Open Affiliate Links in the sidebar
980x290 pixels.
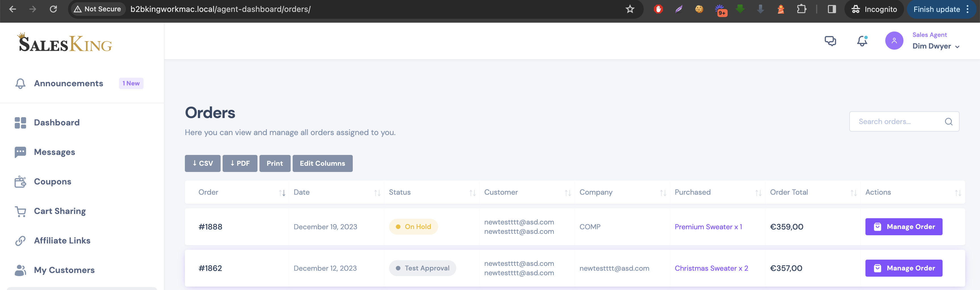[52, 241]
